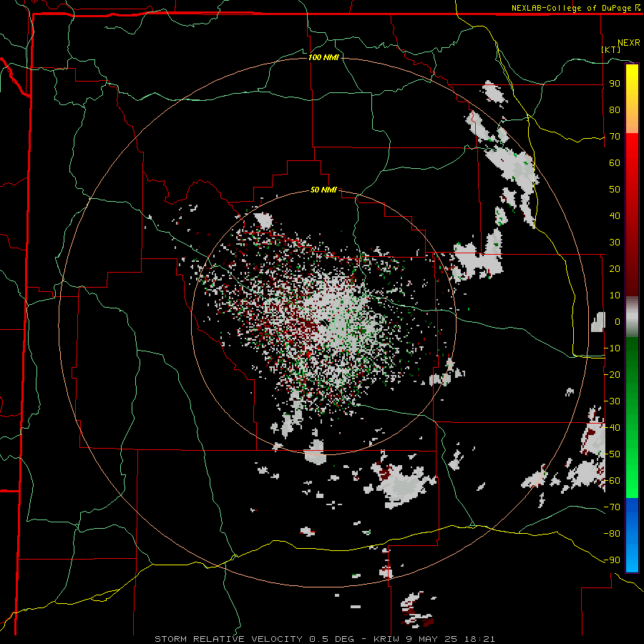Click the Storm Relative Velocity caption text

click(x=324, y=639)
